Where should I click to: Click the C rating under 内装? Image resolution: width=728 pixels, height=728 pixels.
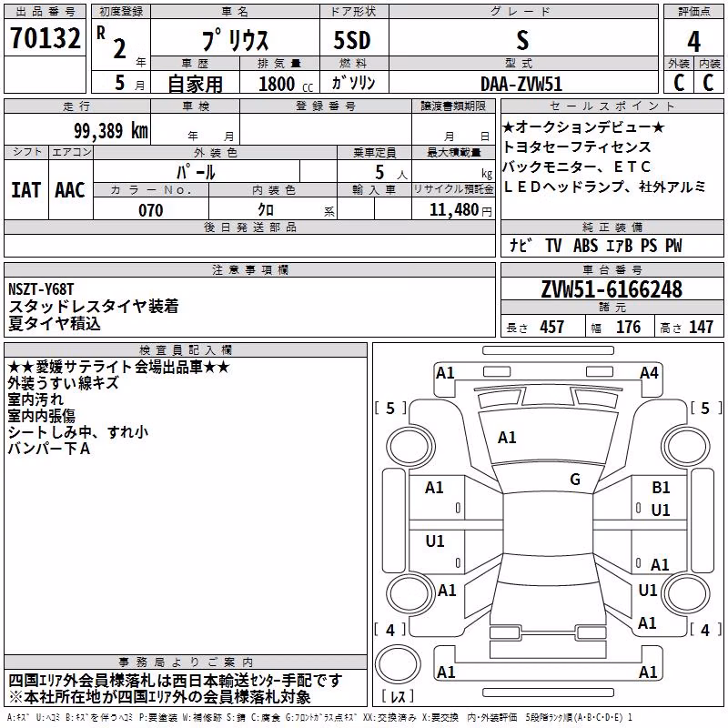pyautogui.click(x=708, y=83)
